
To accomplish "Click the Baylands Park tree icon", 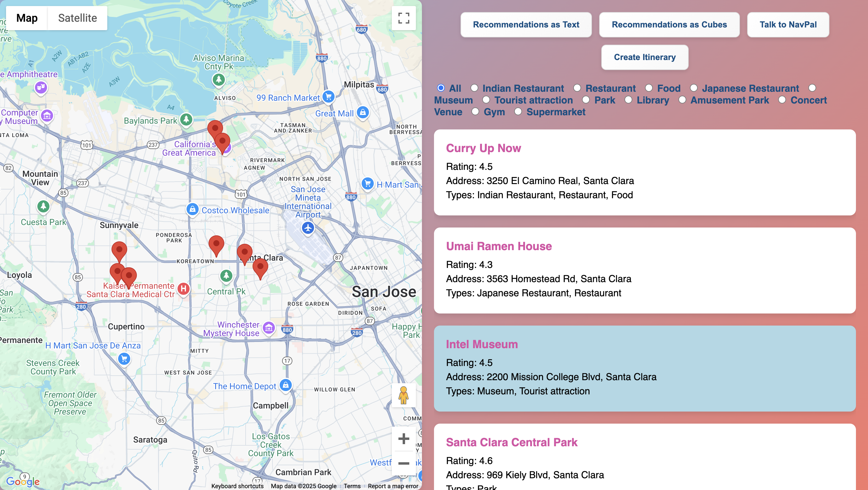I will [186, 119].
